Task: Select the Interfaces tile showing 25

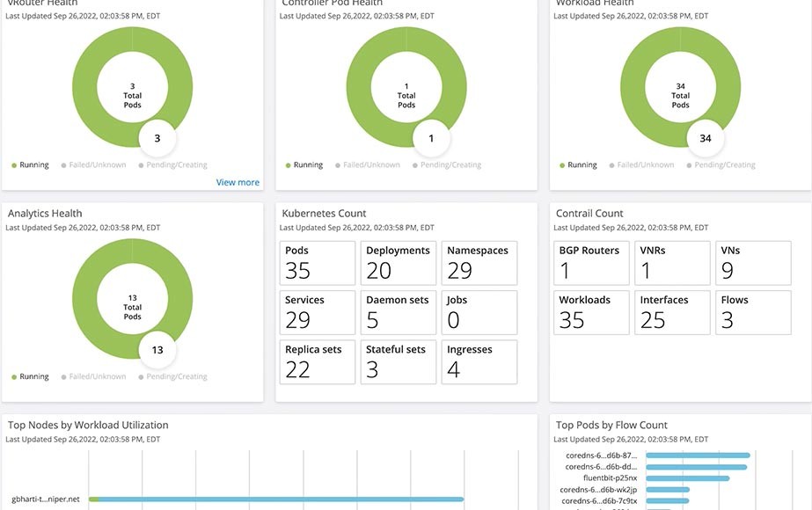Action: pos(675,312)
